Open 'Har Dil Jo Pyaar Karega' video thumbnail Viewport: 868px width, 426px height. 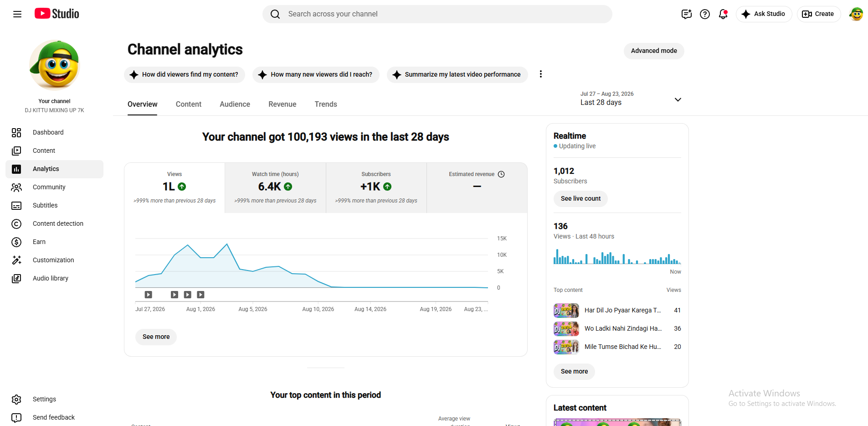(x=566, y=311)
